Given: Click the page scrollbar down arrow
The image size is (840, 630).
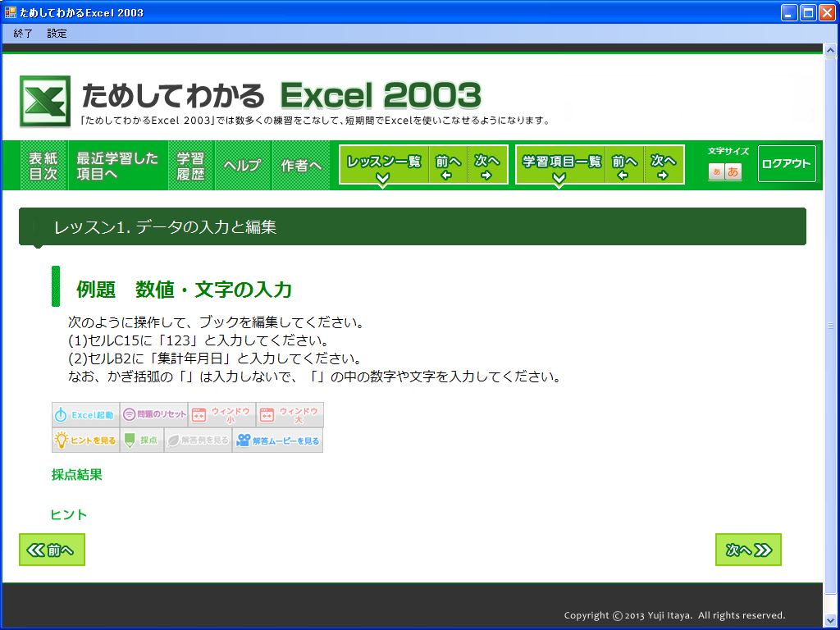Looking at the screenshot, I should coord(830,621).
